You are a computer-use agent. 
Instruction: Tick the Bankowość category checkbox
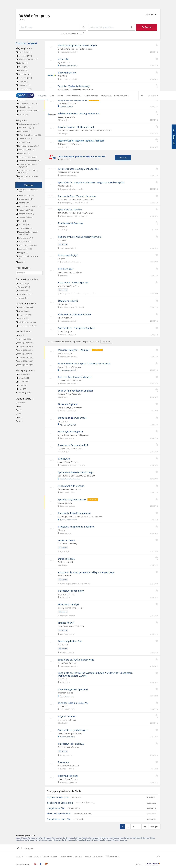(17, 131)
